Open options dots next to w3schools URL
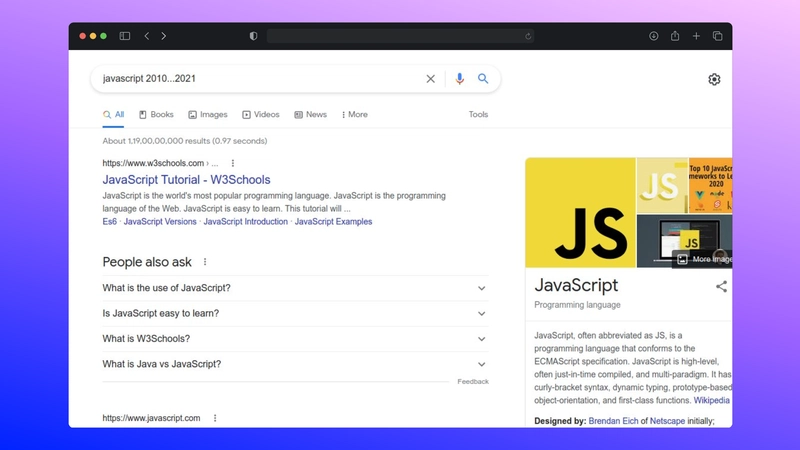Viewport: 800px width, 450px height. click(233, 163)
